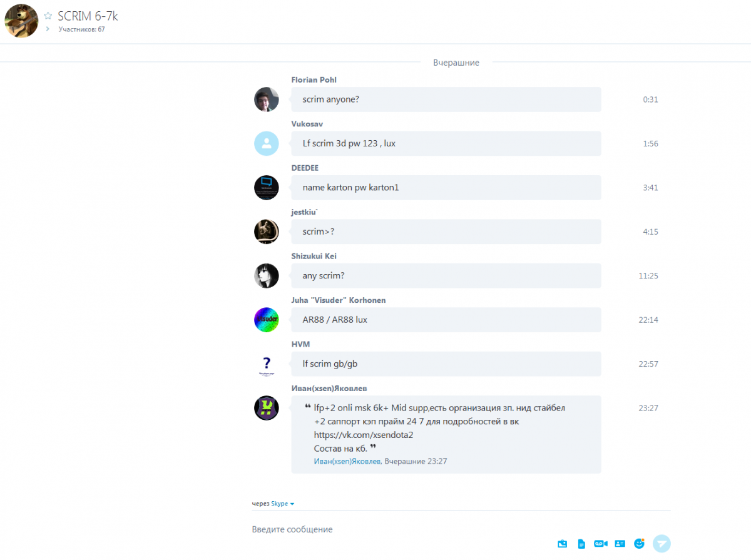
Task: Send contacts card icon
Action: (620, 544)
